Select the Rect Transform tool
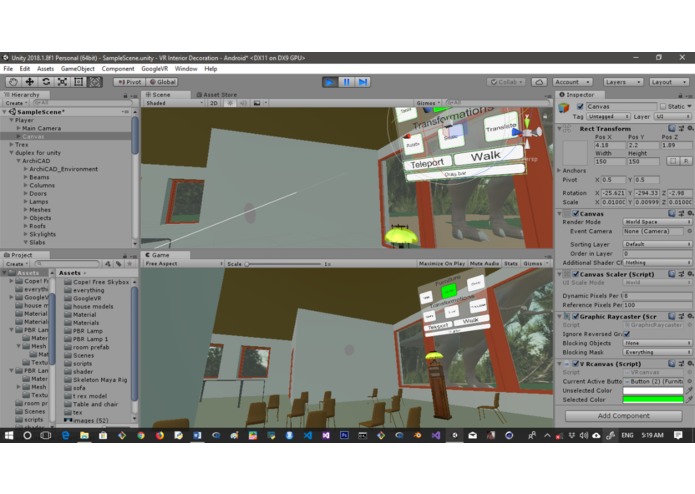Screen dimensions: 695x494 tap(78, 82)
